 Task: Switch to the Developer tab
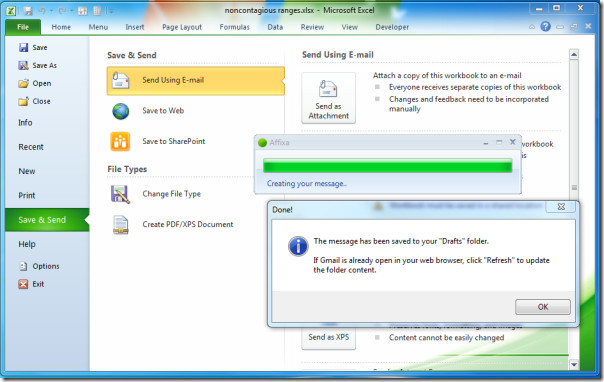tap(392, 27)
